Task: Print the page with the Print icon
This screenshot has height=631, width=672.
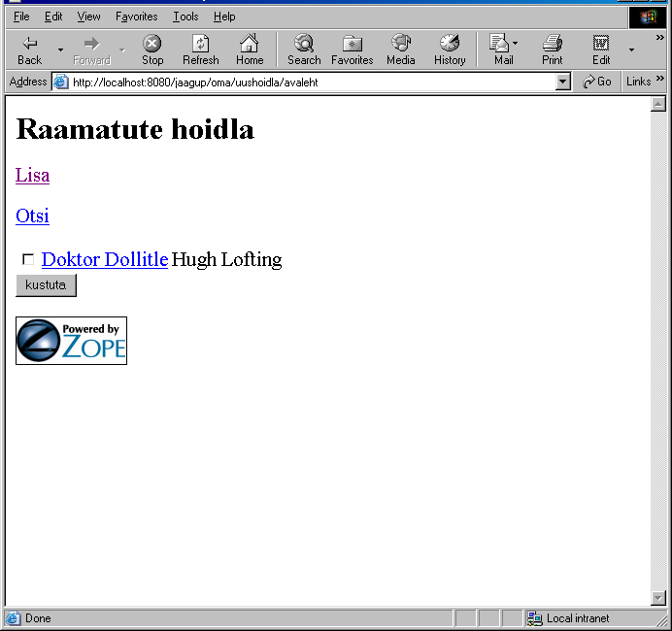Action: [552, 50]
